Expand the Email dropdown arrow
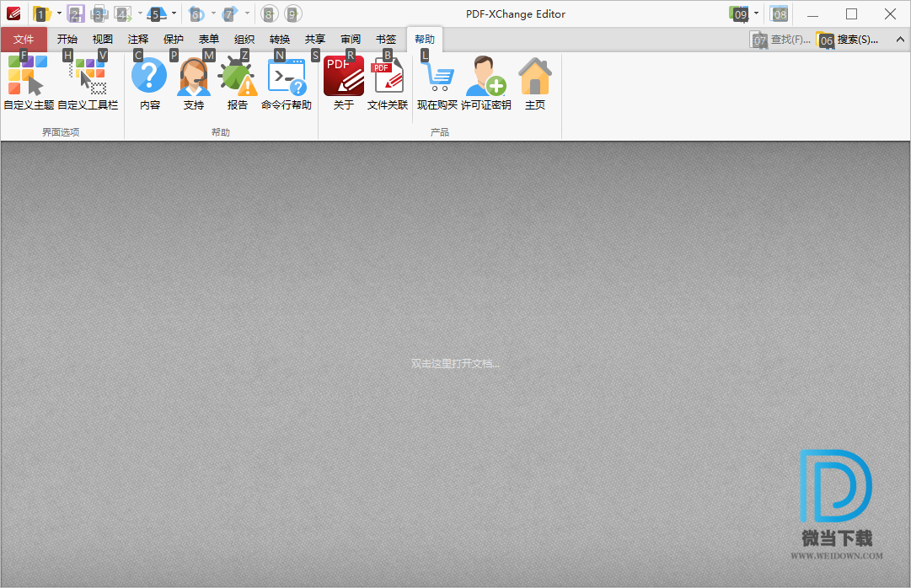 (x=140, y=13)
